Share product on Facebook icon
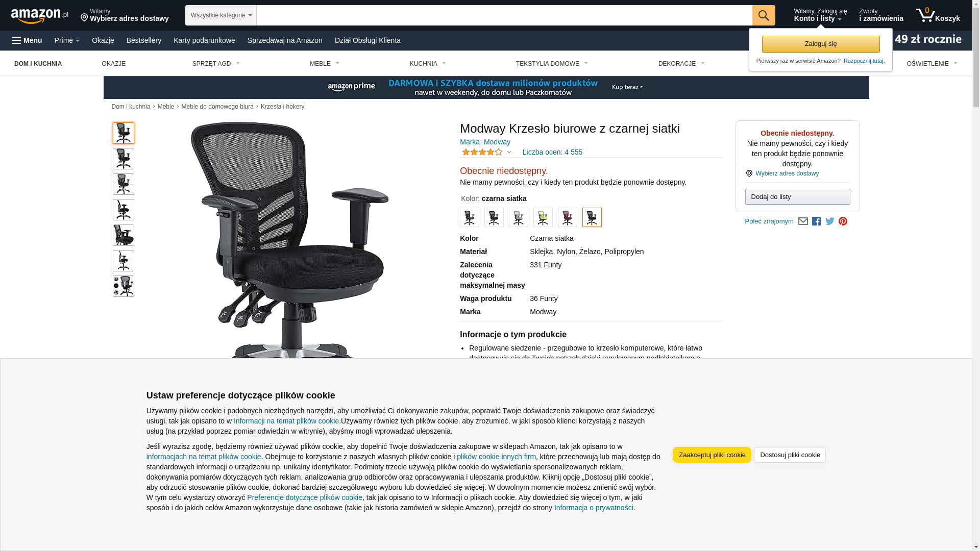980x551 pixels. coord(816,221)
